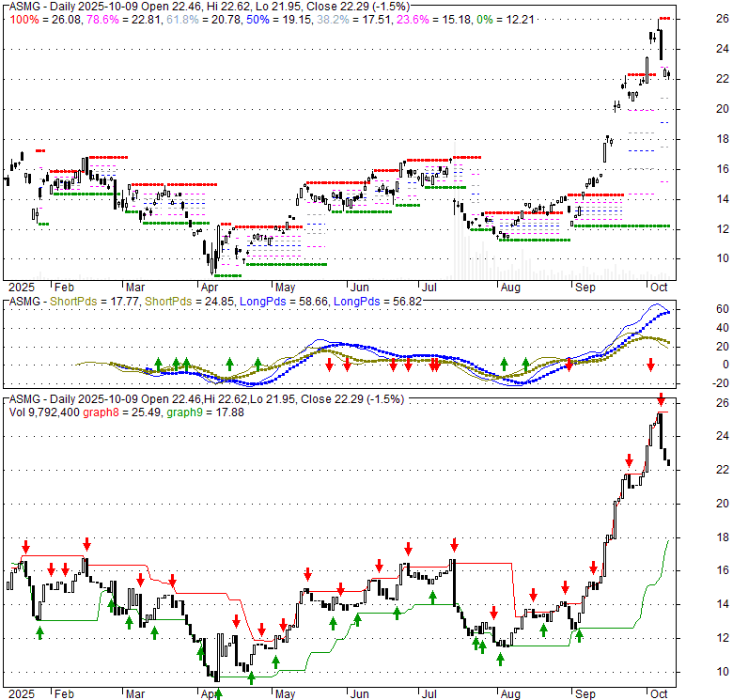
Task: Click the 78.6% retracement label
Action: click(101, 20)
